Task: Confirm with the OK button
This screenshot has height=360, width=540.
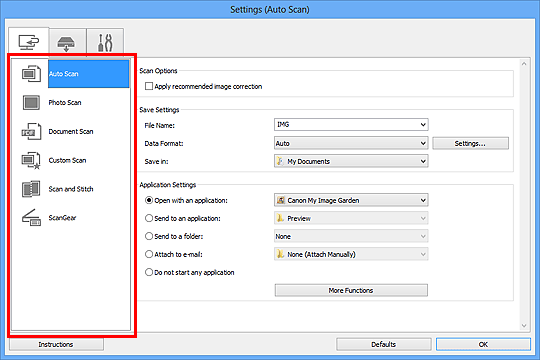Action: point(483,344)
